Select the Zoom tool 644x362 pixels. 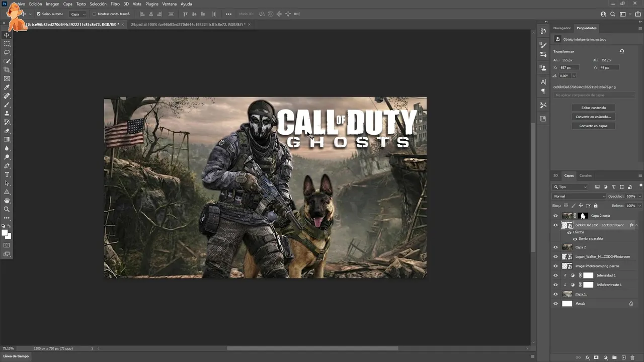7,209
